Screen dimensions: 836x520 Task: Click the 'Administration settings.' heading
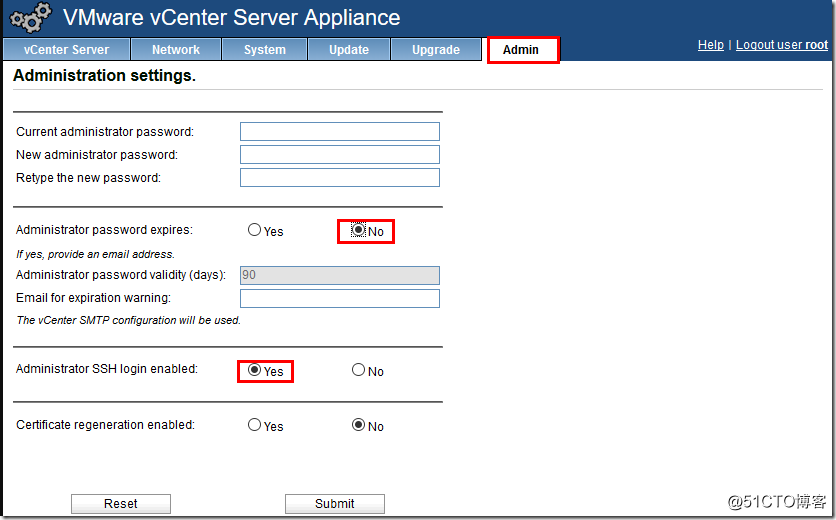(x=104, y=76)
